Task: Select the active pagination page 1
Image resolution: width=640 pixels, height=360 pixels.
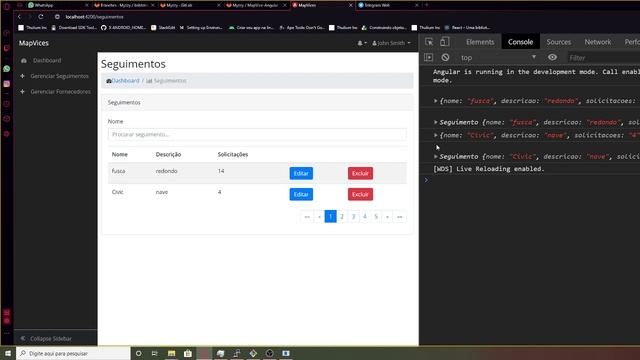Action: tap(331, 216)
